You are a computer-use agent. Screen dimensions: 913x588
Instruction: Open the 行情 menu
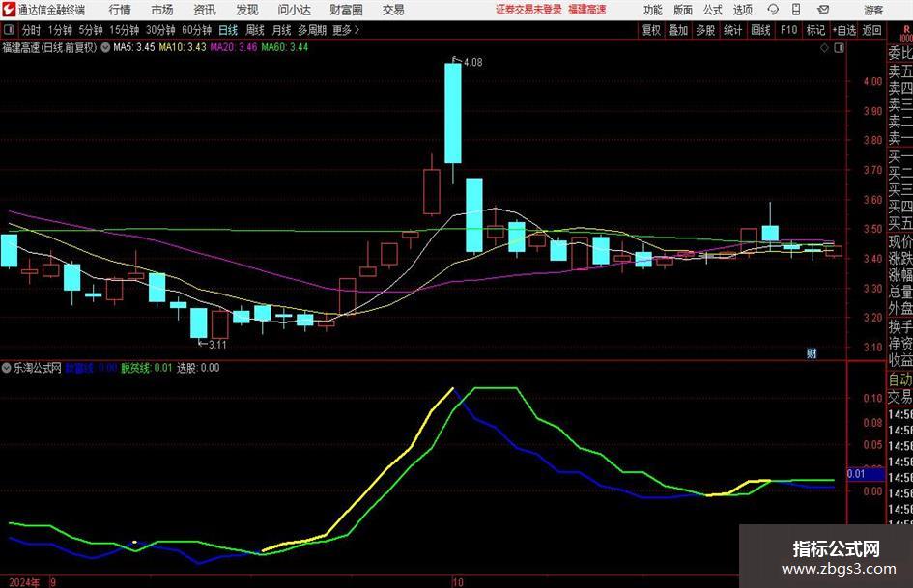tap(120, 10)
